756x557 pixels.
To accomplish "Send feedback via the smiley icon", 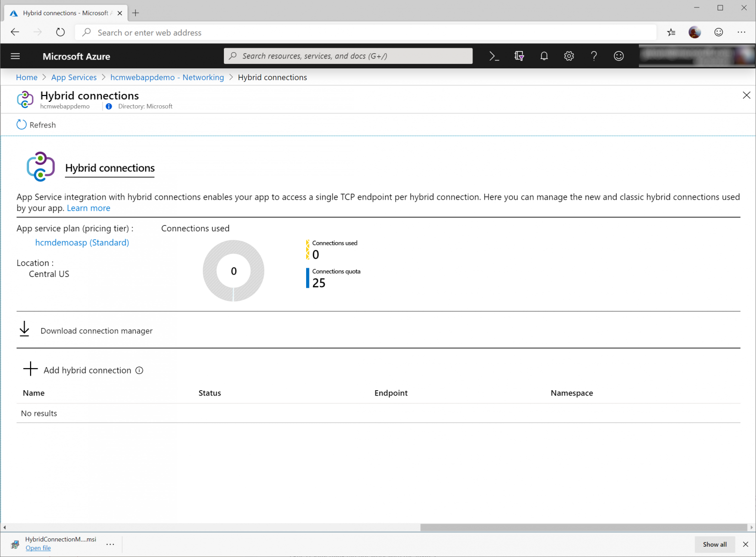I will (x=619, y=56).
